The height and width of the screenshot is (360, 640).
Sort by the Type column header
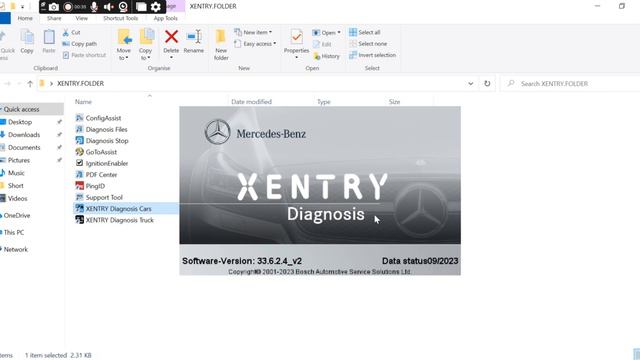[x=324, y=102]
